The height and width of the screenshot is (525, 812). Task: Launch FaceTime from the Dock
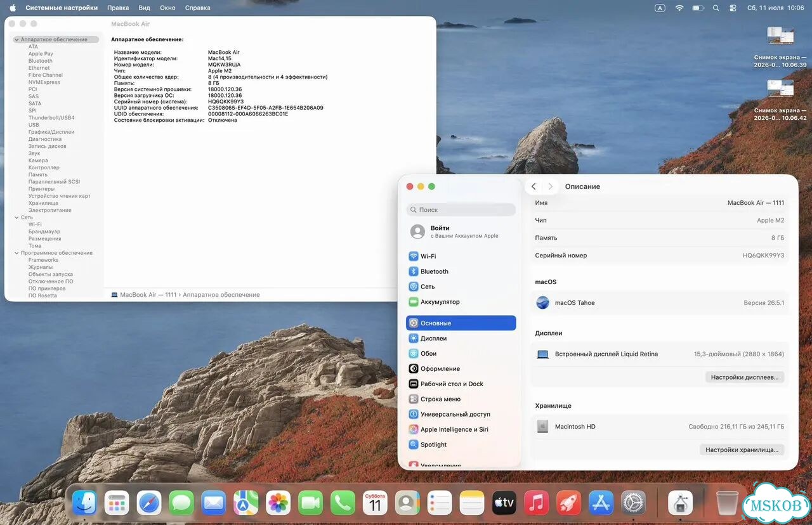click(x=311, y=503)
